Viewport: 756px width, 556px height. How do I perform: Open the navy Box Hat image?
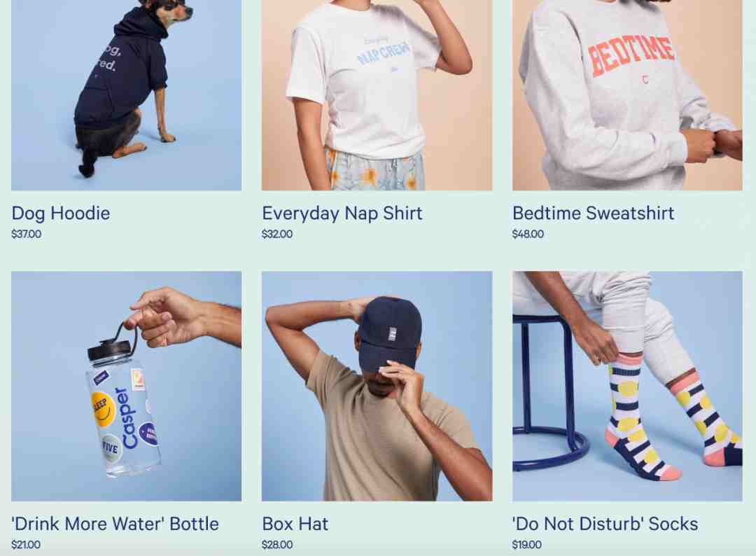[377, 386]
